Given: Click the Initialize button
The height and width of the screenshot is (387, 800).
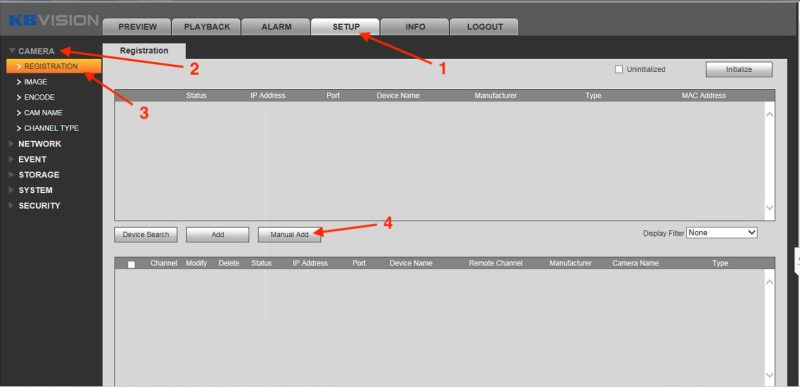Looking at the screenshot, I should click(x=739, y=69).
